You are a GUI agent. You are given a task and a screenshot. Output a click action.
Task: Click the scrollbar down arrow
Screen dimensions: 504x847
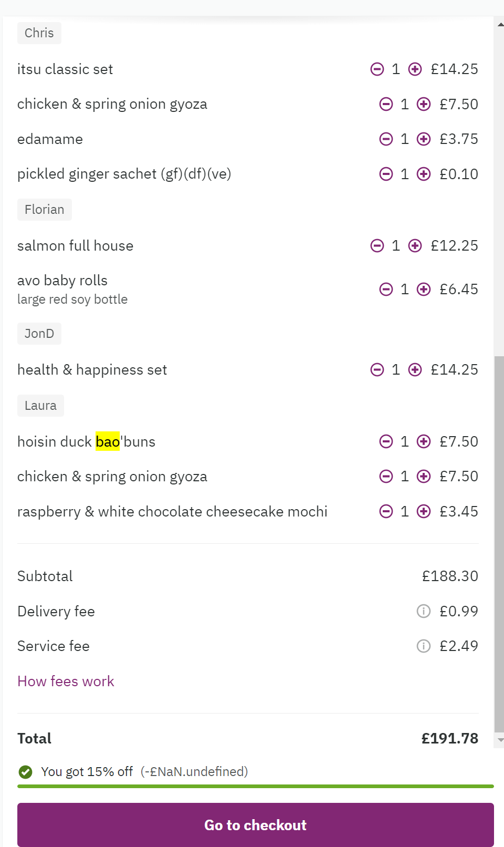pyautogui.click(x=500, y=740)
